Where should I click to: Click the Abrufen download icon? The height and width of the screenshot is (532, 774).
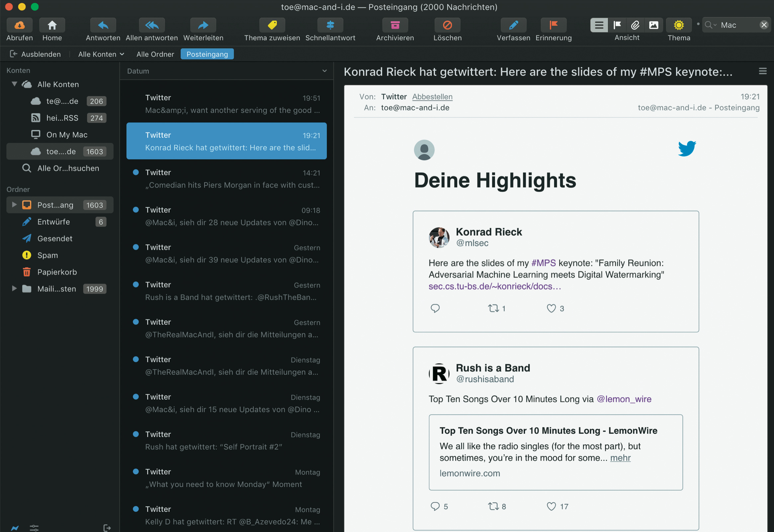19,25
